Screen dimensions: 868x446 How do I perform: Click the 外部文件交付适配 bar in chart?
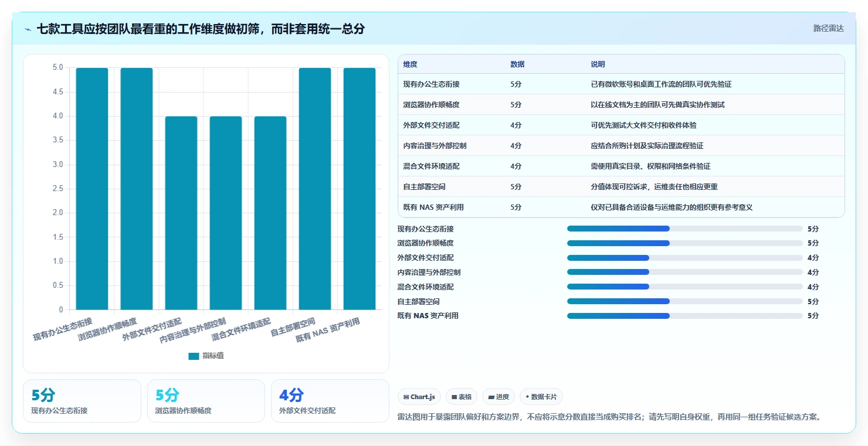(181, 213)
